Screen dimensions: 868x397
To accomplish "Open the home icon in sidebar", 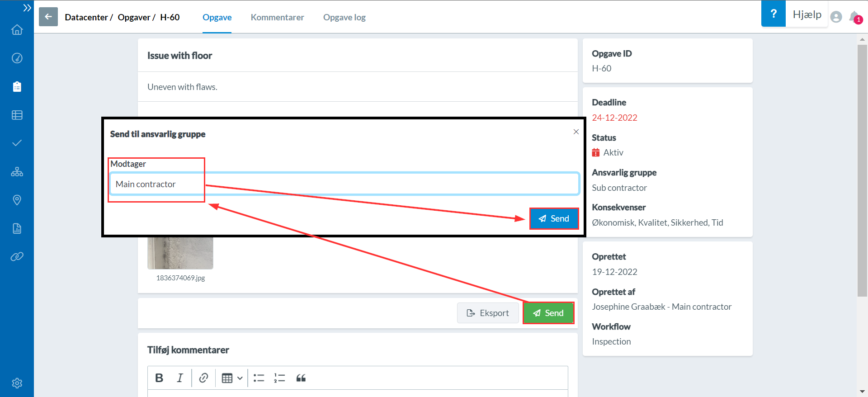I will pyautogui.click(x=17, y=30).
